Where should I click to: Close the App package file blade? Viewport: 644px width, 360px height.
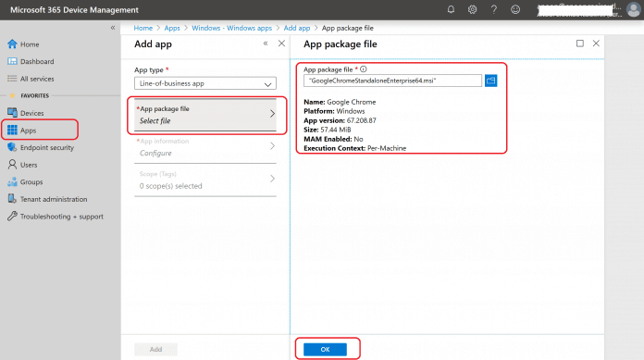[x=596, y=43]
